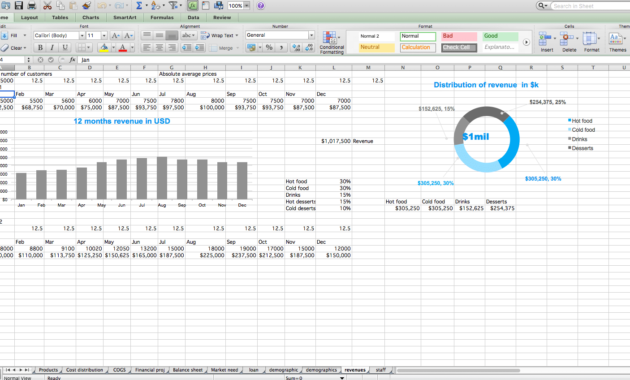Open the Balance sheet tab
This screenshot has width=630, height=380.
pyautogui.click(x=188, y=370)
